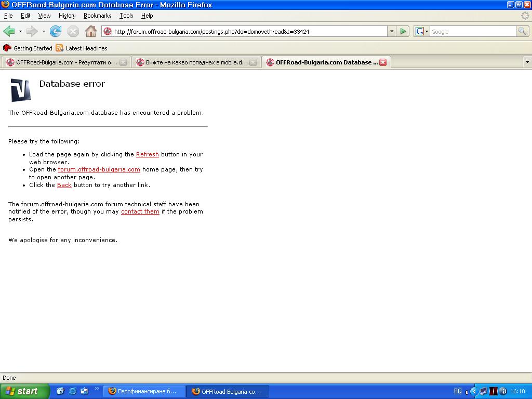This screenshot has height=399, width=532.
Task: Open the Google search engine selector
Action: tap(422, 32)
